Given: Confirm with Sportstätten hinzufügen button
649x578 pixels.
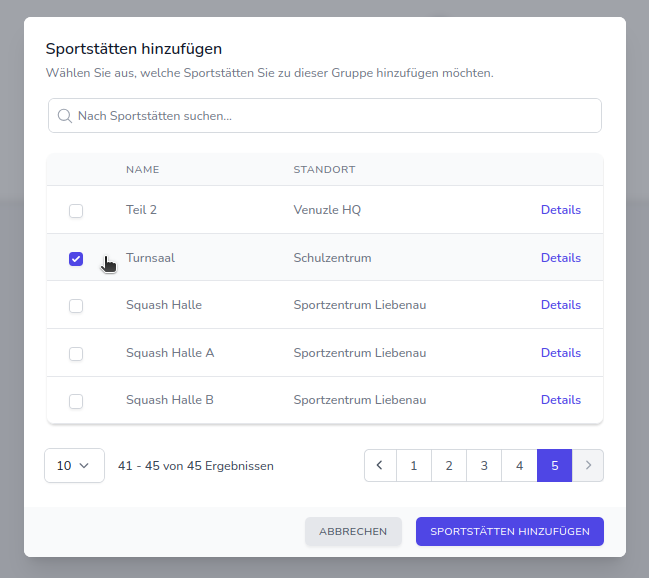Looking at the screenshot, I should point(509,532).
